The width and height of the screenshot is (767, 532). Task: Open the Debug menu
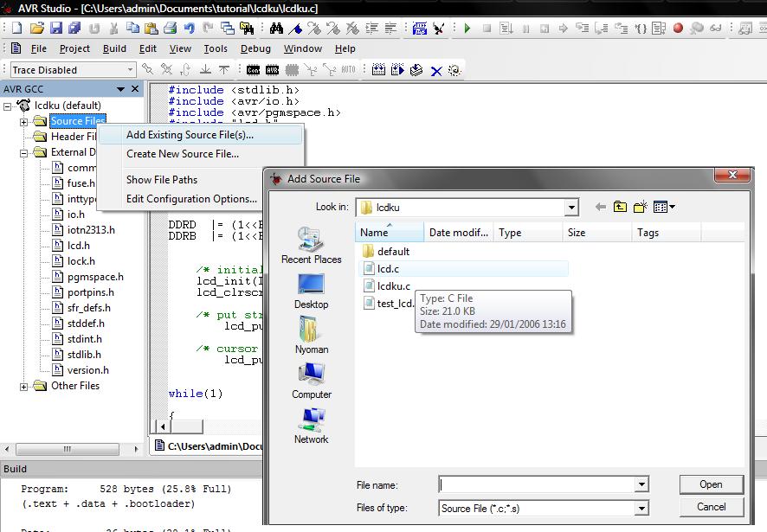(x=255, y=48)
